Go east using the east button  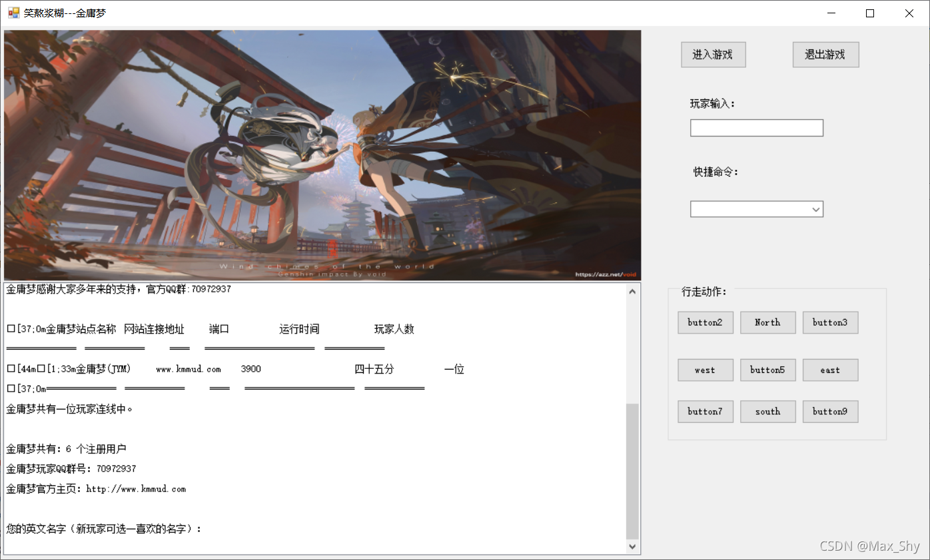click(x=830, y=370)
